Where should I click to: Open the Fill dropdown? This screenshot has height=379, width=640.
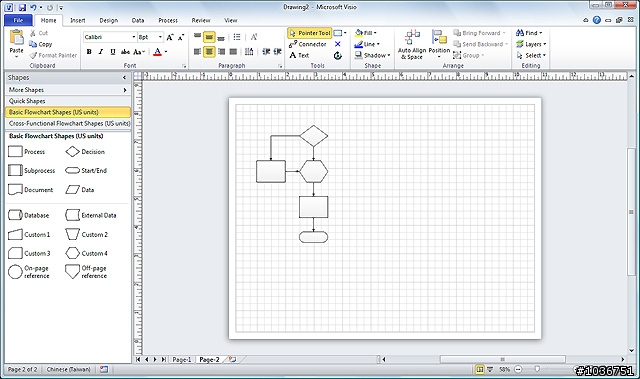(x=365, y=33)
